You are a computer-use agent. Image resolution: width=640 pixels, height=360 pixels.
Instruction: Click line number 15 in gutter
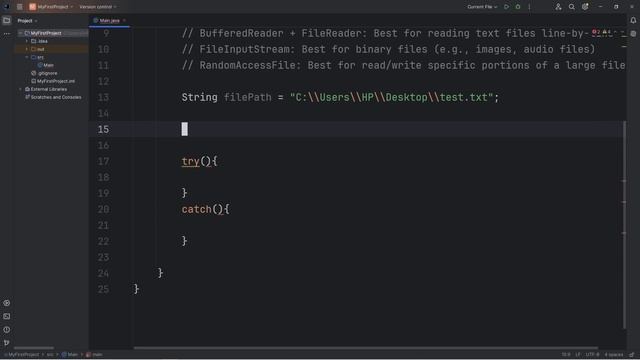coord(103,129)
